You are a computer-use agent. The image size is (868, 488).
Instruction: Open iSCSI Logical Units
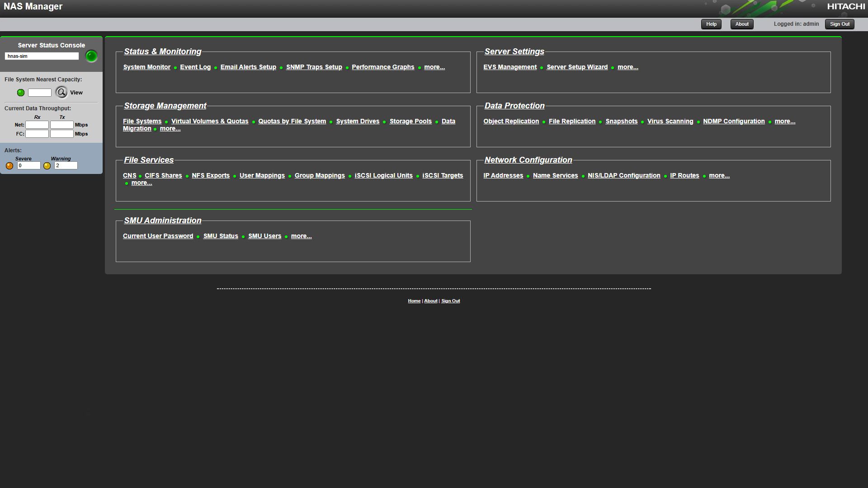point(383,175)
